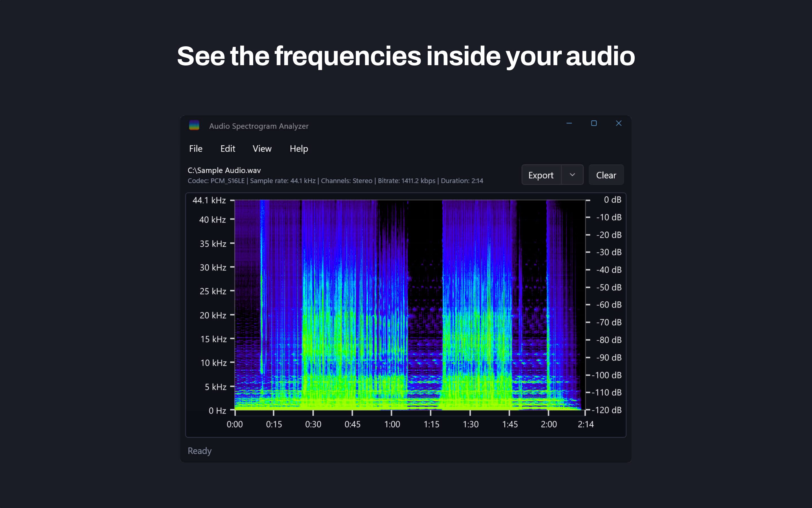
Task: Click the 20 kHz frequency axis label
Action: [213, 315]
